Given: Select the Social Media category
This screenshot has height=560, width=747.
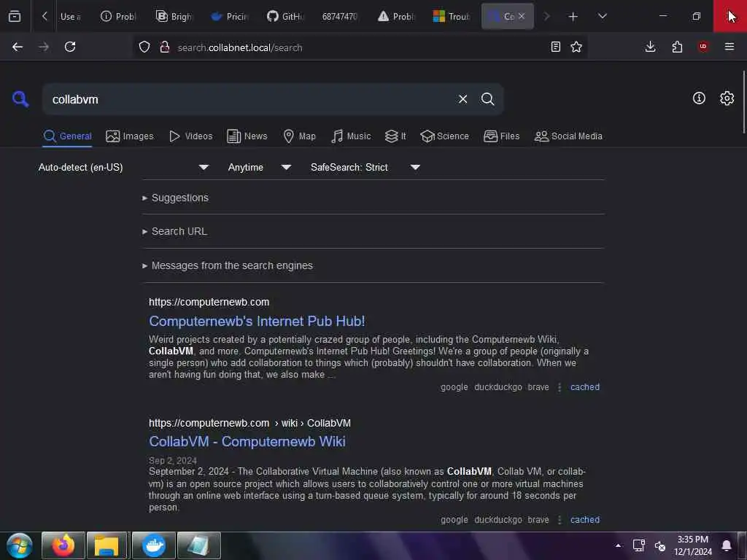Looking at the screenshot, I should pyautogui.click(x=568, y=136).
